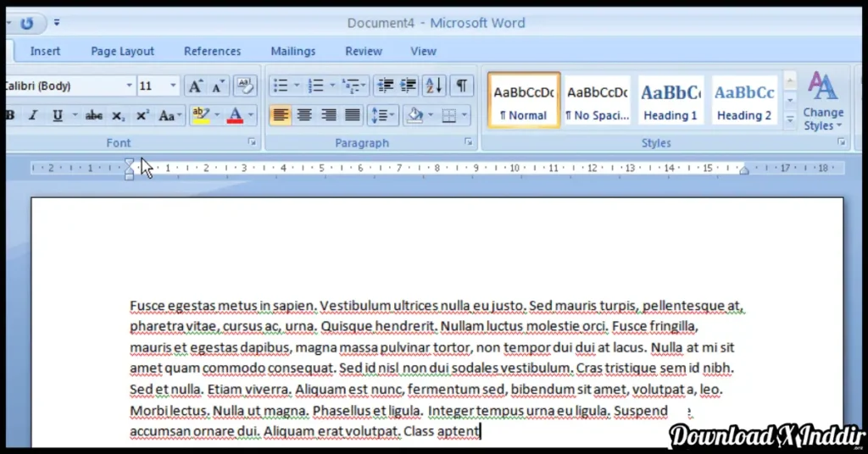The width and height of the screenshot is (868, 454).
Task: Open highlight color dropdown arrow
Action: [x=217, y=115]
